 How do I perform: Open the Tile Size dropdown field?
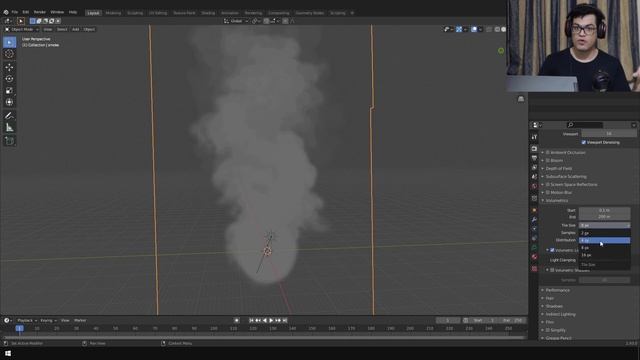click(604, 225)
